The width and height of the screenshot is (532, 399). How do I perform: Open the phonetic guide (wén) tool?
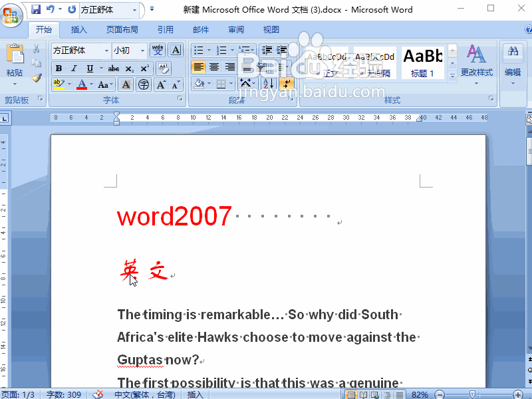[x=158, y=51]
